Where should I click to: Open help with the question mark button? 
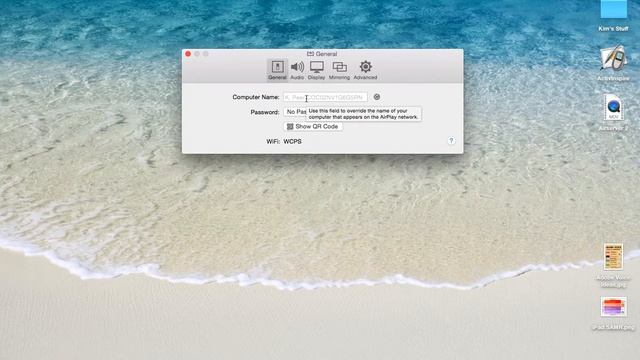(451, 140)
